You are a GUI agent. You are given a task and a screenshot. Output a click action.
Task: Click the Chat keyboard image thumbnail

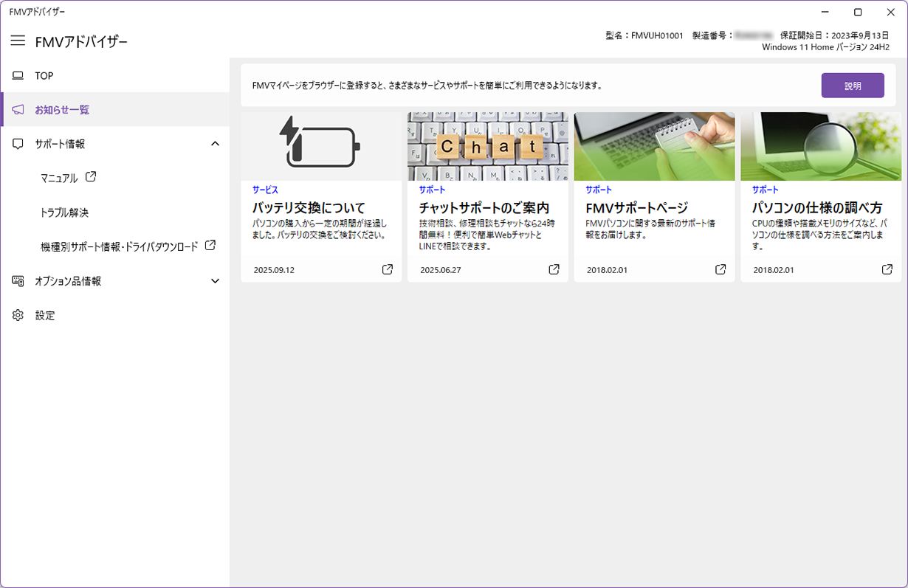point(488,145)
